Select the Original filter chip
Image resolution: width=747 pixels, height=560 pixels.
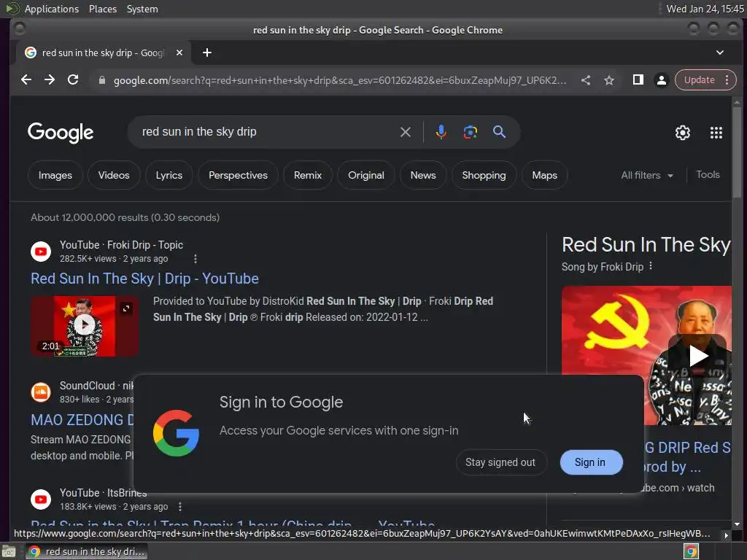(366, 175)
